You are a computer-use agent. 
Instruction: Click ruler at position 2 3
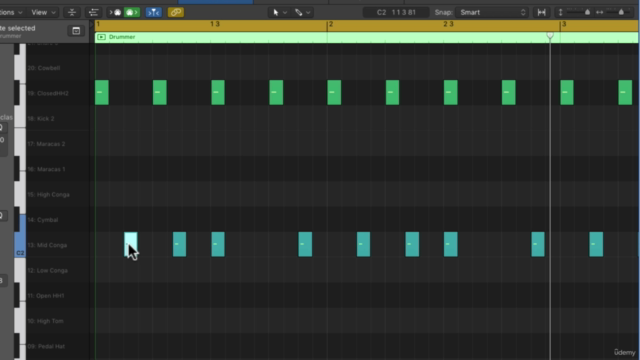(448, 24)
